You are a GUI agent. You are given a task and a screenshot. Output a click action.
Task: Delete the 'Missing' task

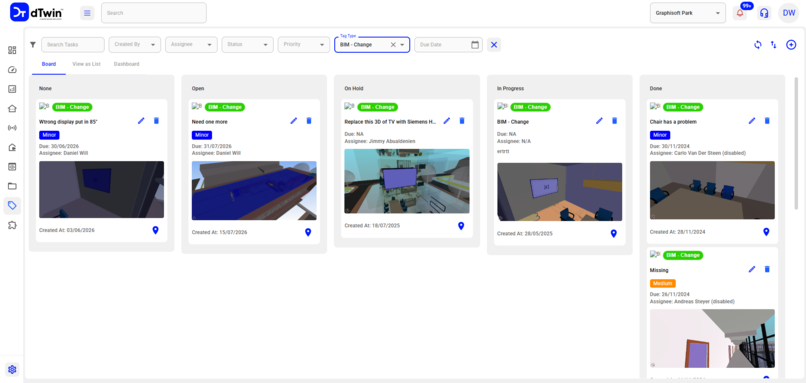click(x=767, y=269)
